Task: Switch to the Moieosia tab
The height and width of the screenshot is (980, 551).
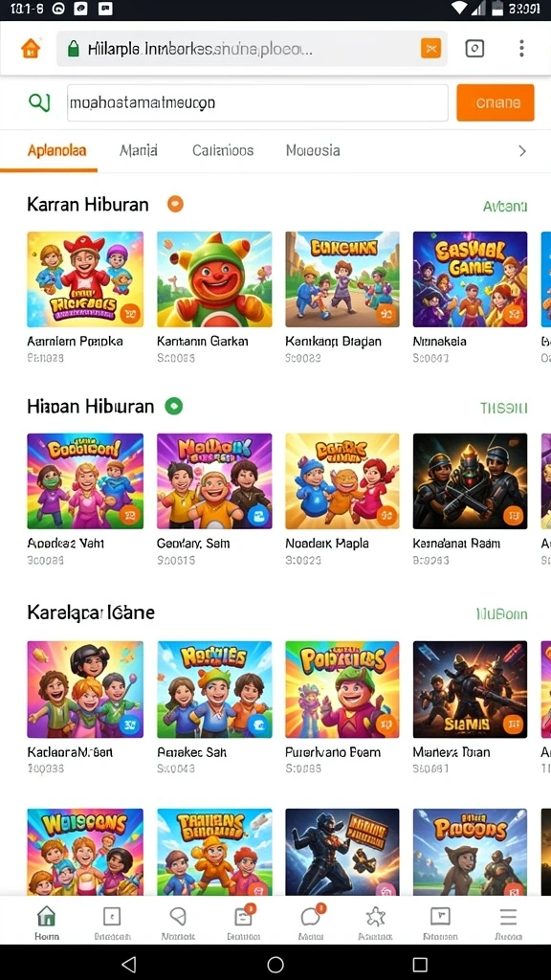Action: [313, 150]
